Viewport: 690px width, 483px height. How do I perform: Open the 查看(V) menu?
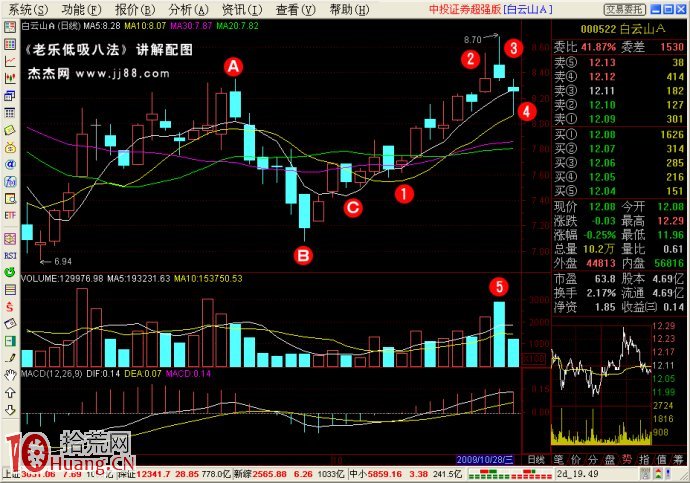coord(296,9)
